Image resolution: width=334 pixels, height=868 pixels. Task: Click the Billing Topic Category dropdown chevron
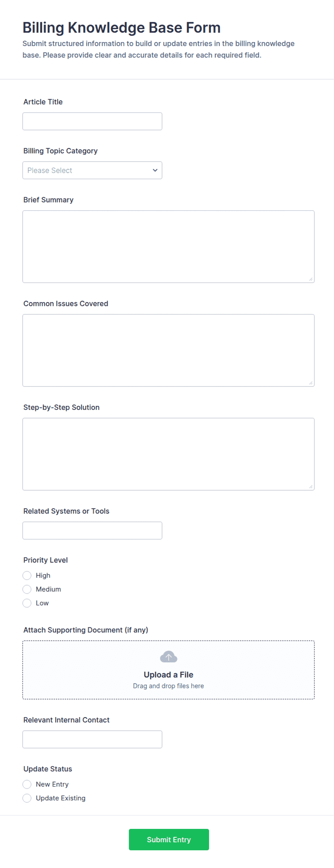(155, 170)
